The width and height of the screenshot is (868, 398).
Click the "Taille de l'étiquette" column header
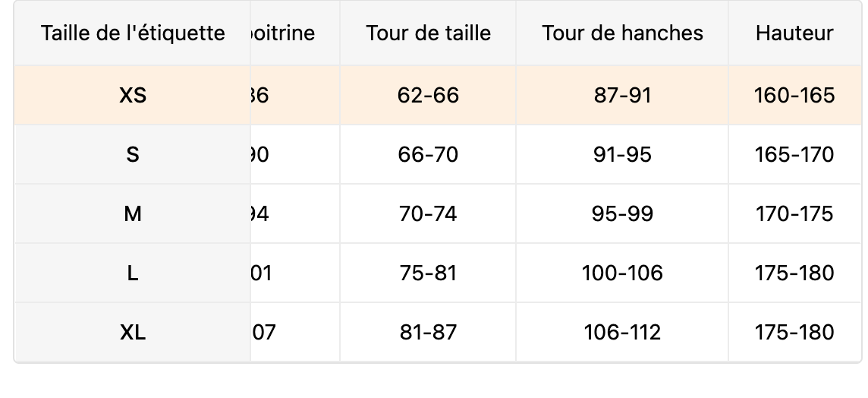point(133,33)
